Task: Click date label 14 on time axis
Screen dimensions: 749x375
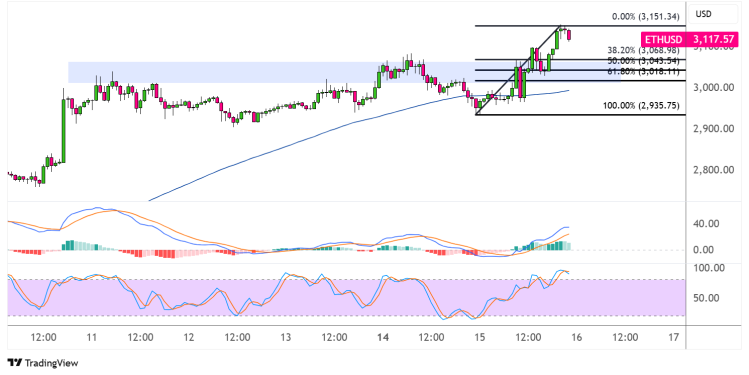Action: [x=383, y=337]
